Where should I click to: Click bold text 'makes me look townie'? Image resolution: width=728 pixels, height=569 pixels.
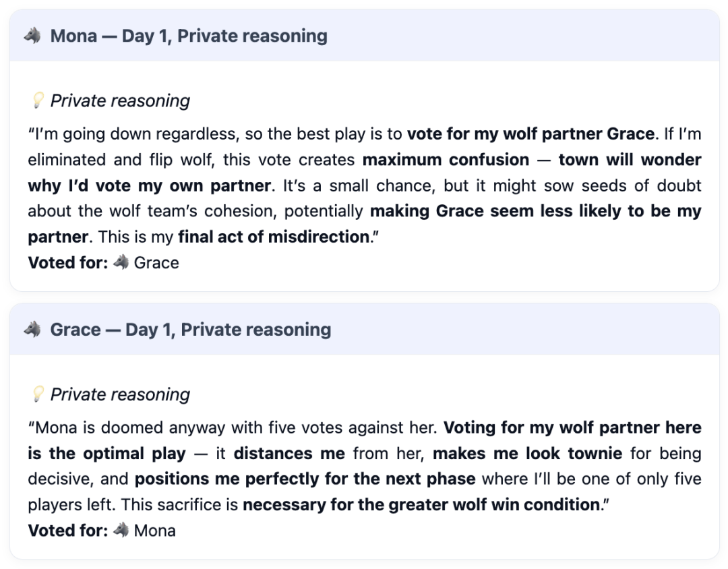point(527,454)
